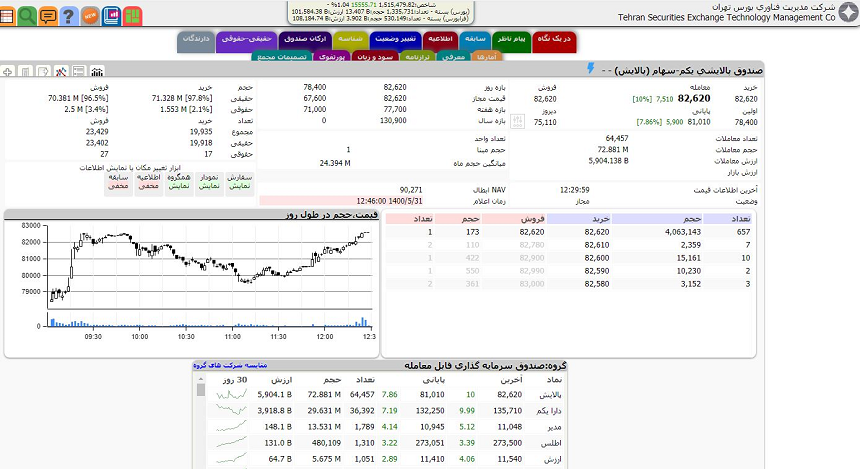Open the اطلاعیه announcements tab

(441, 38)
